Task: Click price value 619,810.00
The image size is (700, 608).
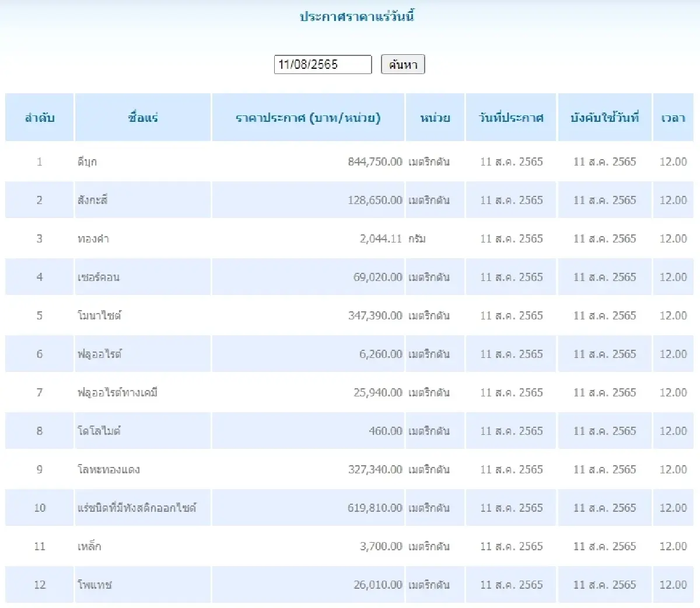Action: click(x=375, y=508)
